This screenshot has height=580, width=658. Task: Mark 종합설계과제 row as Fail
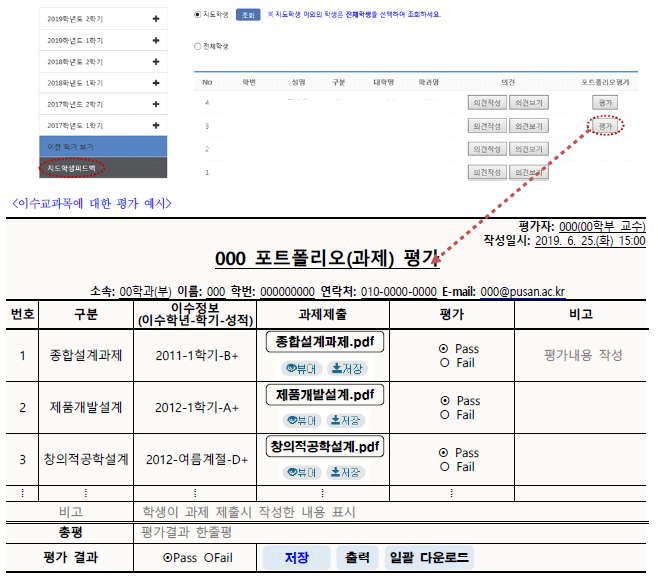click(x=444, y=363)
